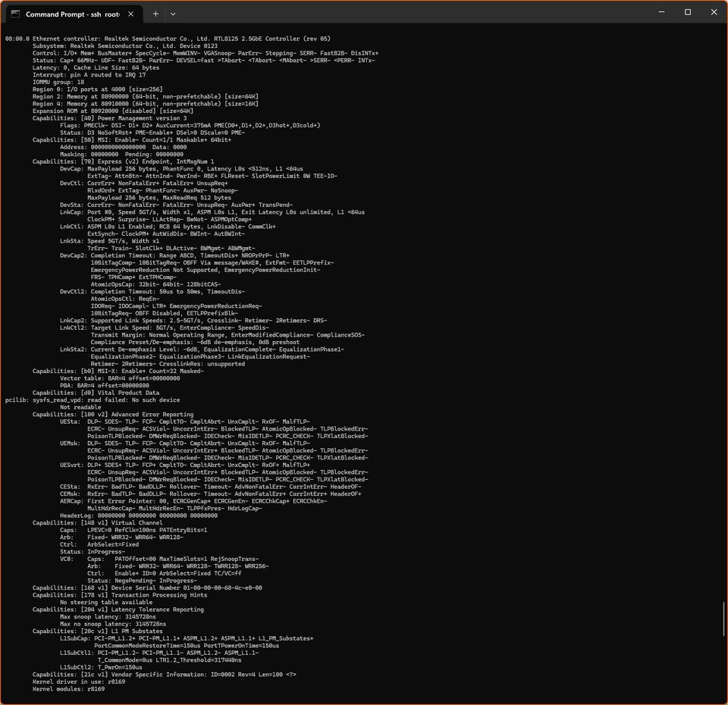Click the Interrupt pin A IRQ 17 line
The image size is (728, 705).
click(89, 75)
